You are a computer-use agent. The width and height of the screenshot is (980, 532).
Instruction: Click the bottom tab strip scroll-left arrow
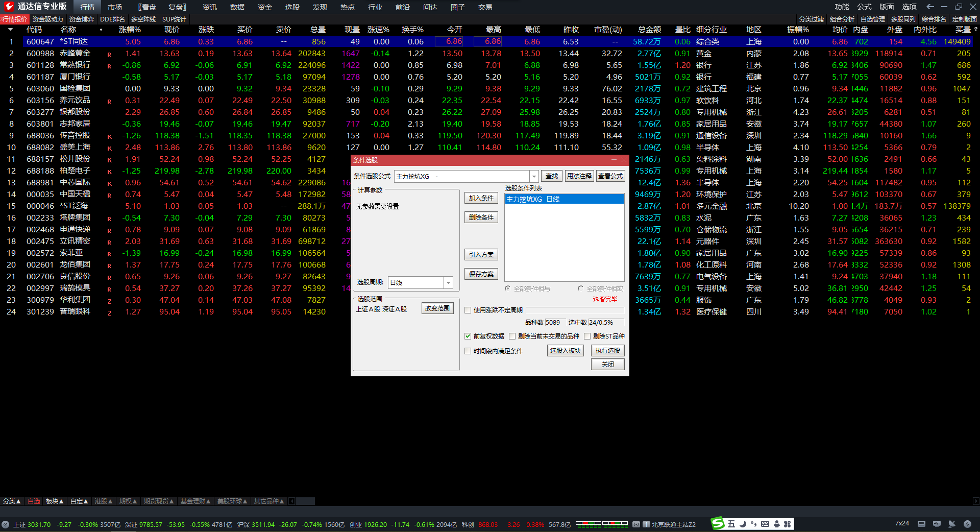pos(292,501)
